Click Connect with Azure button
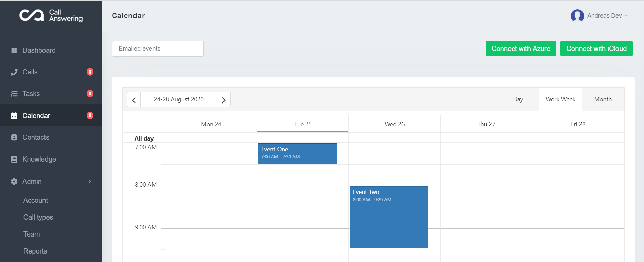The image size is (644, 262). 521,49
